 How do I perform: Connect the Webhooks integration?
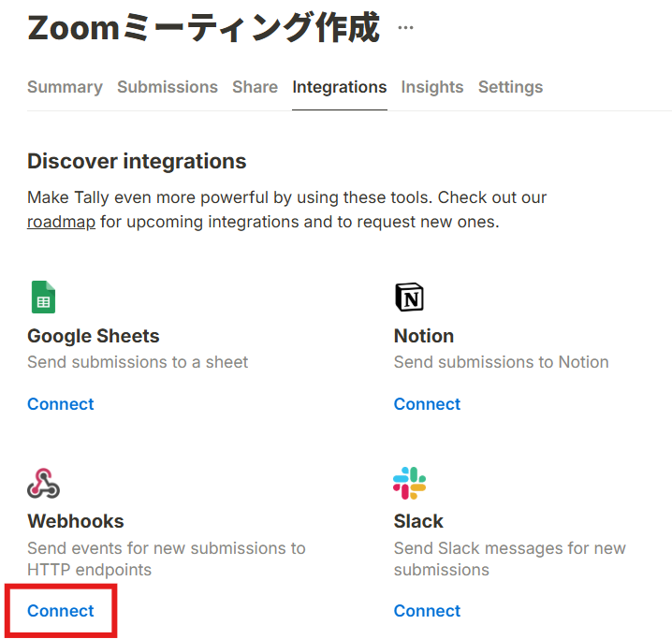point(61,611)
